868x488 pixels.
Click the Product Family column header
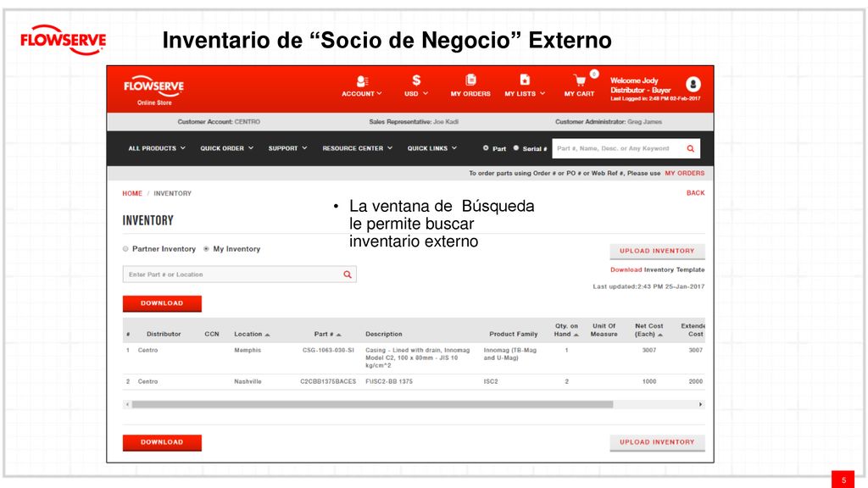pyautogui.click(x=513, y=334)
